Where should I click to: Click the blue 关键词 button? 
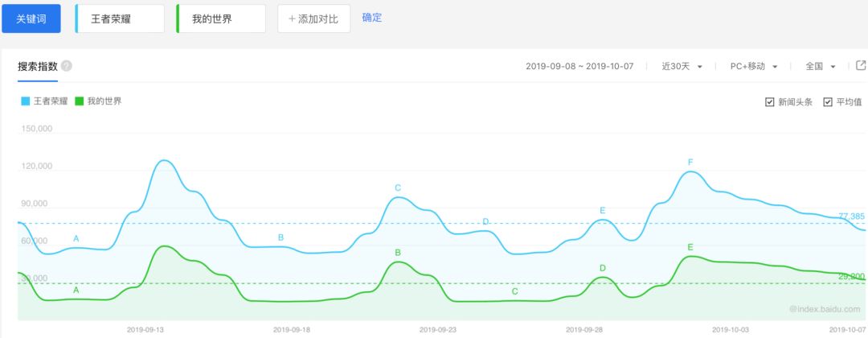click(31, 19)
